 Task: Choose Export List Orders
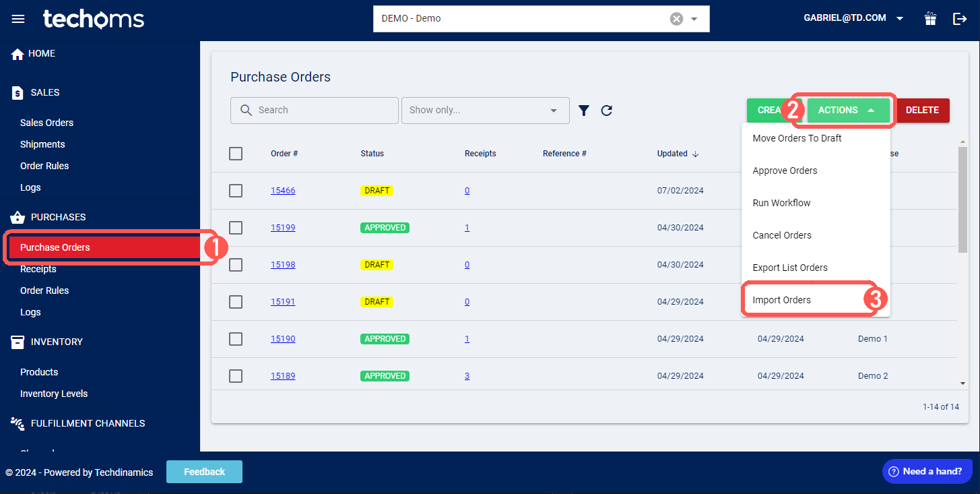click(x=816, y=268)
